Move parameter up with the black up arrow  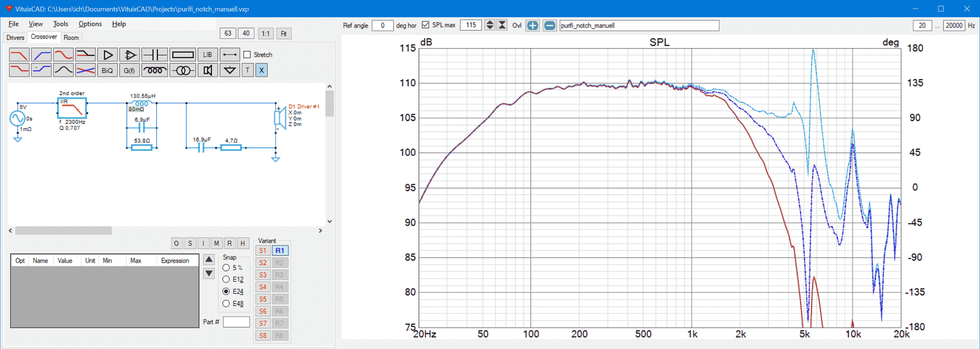[x=209, y=259]
